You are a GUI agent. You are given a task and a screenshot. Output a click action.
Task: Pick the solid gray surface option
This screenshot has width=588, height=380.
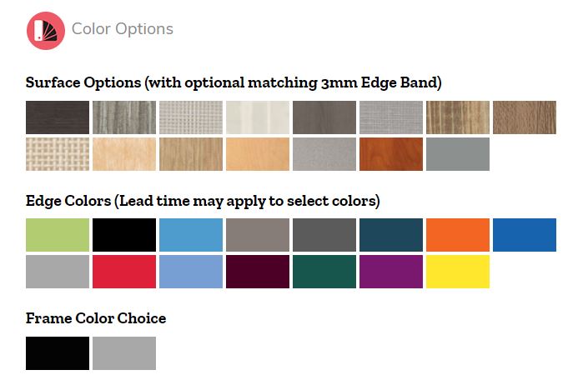point(458,154)
